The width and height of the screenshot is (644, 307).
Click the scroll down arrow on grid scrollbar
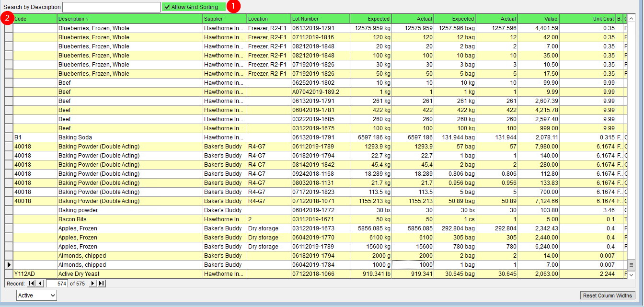pyautogui.click(x=631, y=274)
